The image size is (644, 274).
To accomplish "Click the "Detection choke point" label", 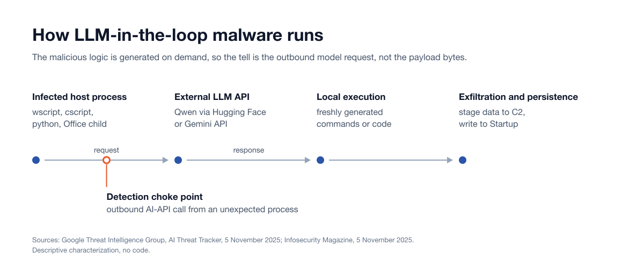I will click(155, 197).
